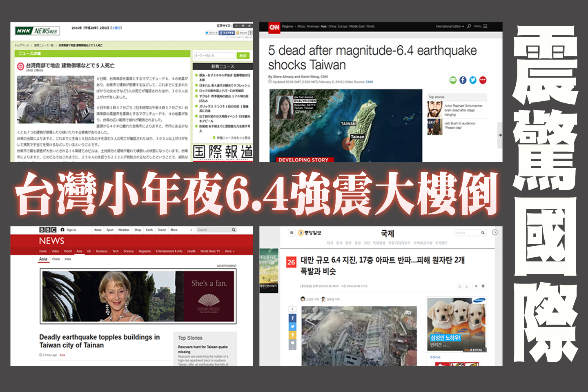Open CNN search magnifier icon
This screenshot has height=392, width=588.
click(x=469, y=26)
